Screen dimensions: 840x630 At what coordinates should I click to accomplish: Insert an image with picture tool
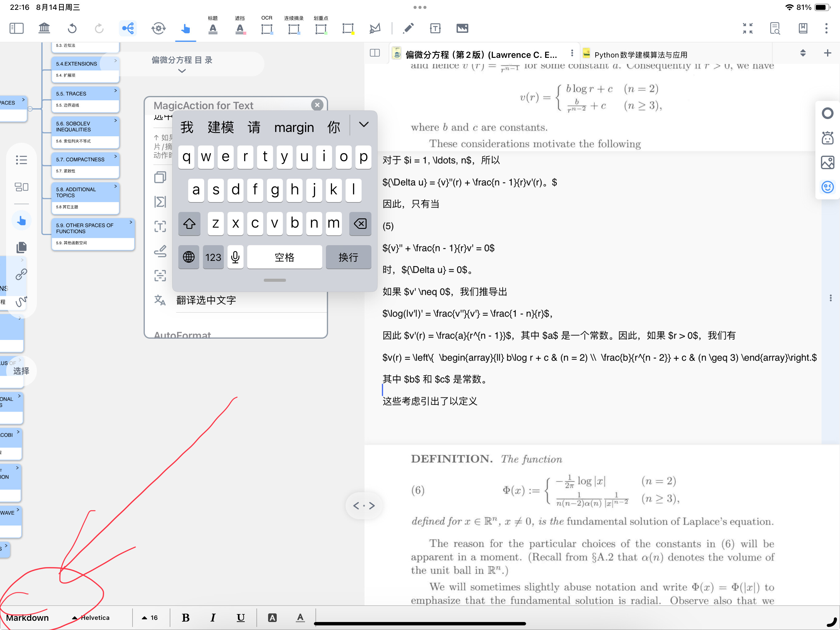point(462,28)
